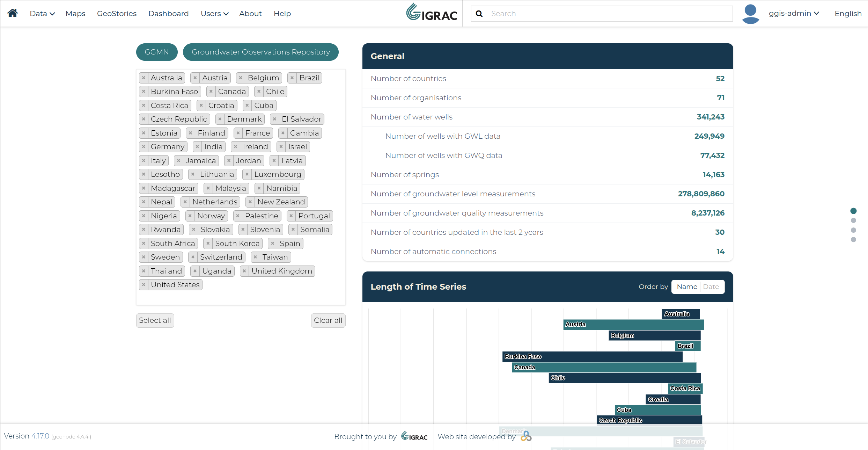Image resolution: width=868 pixels, height=450 pixels.
Task: Click the developer logo in footer
Action: coord(526,436)
